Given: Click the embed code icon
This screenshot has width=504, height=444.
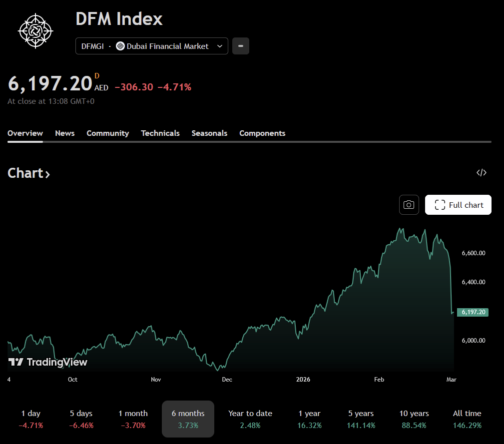Looking at the screenshot, I should [481, 172].
